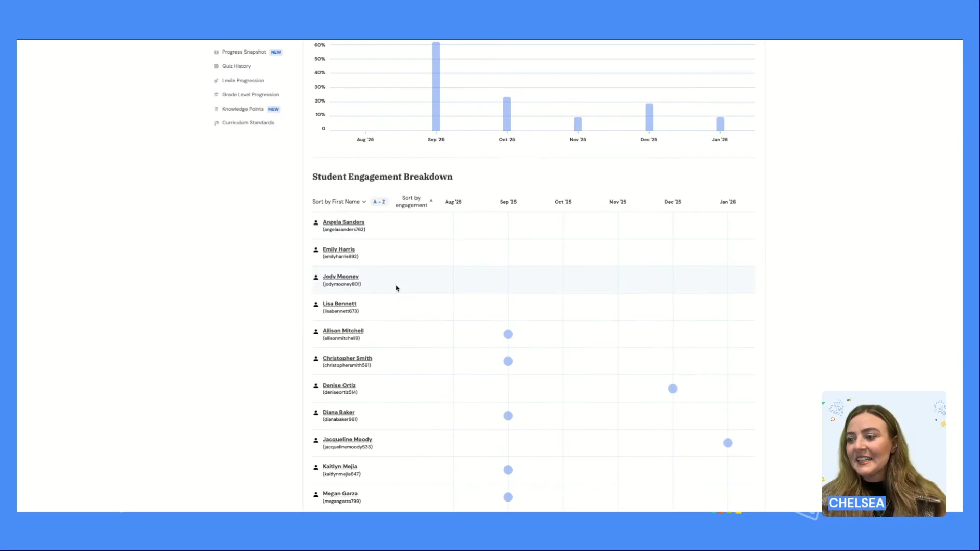The height and width of the screenshot is (551, 980).
Task: Click the Sep '25 bar in chart
Action: coord(436,87)
